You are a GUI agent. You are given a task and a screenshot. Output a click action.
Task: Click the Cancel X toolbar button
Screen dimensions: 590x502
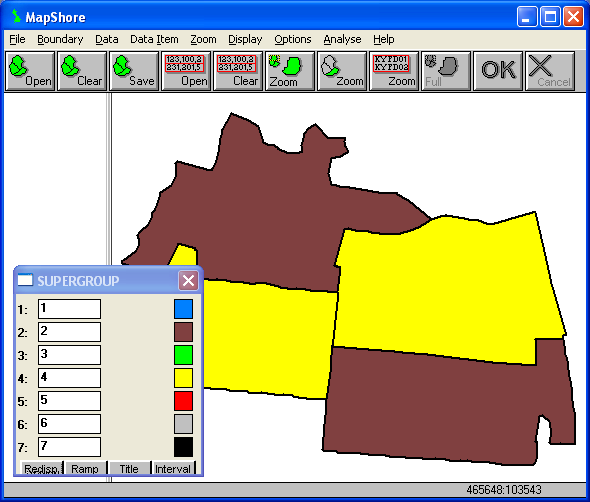tap(550, 71)
